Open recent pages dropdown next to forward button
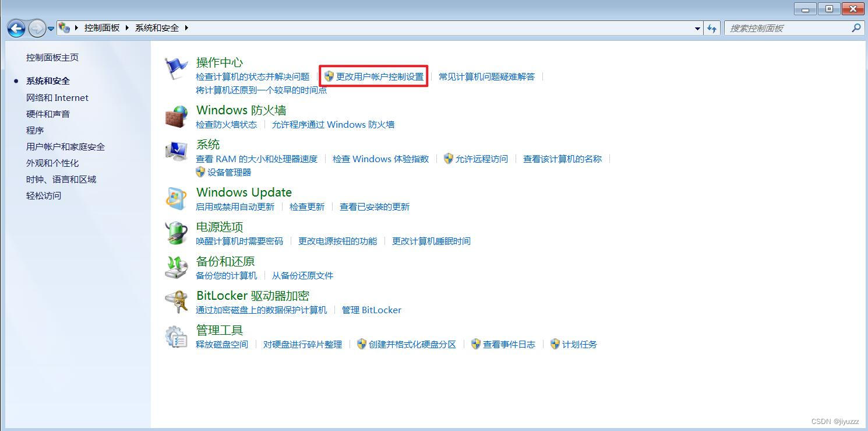The height and width of the screenshot is (431, 868). point(51,28)
